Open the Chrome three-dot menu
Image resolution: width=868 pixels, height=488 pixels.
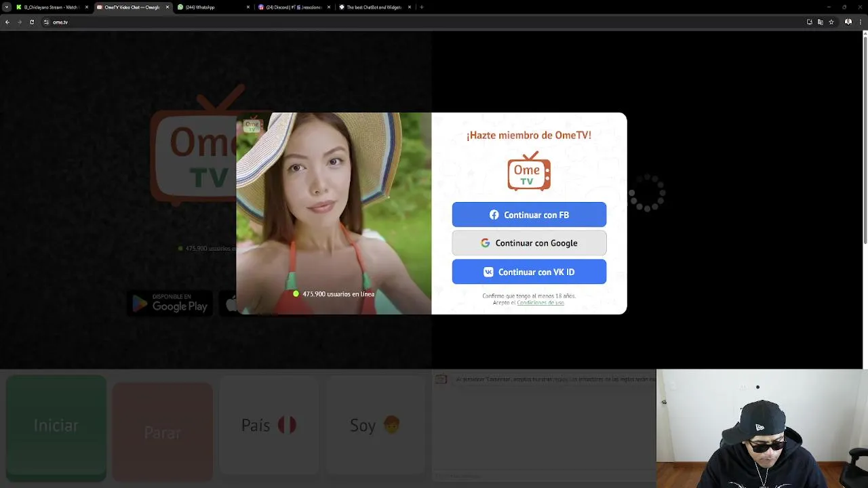tap(860, 22)
